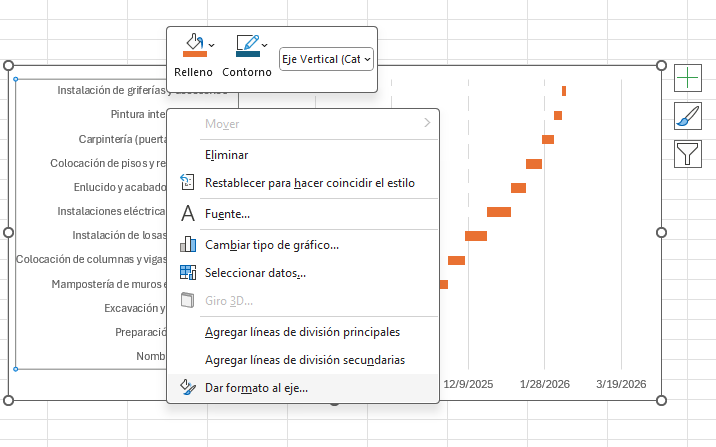This screenshot has width=716, height=447.
Task: Expand the Contorno color dropdown arrow
Action: coord(264,44)
